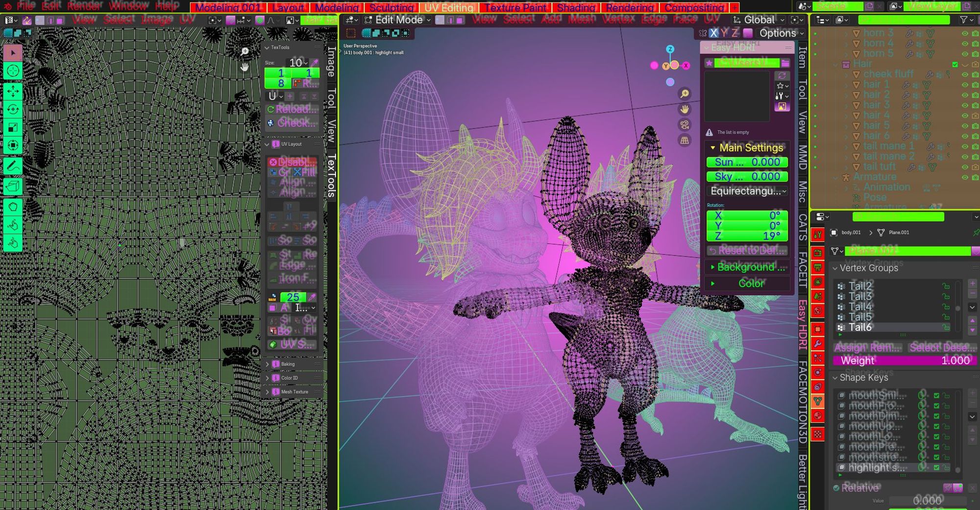The height and width of the screenshot is (510, 980).
Task: Activate the Rotate tool in UV editor toolbar
Action: pos(13,109)
